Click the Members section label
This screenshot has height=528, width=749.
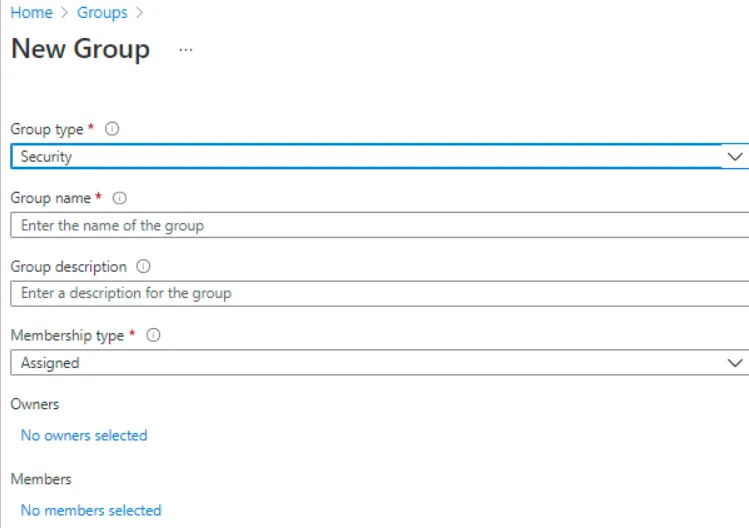click(x=41, y=479)
